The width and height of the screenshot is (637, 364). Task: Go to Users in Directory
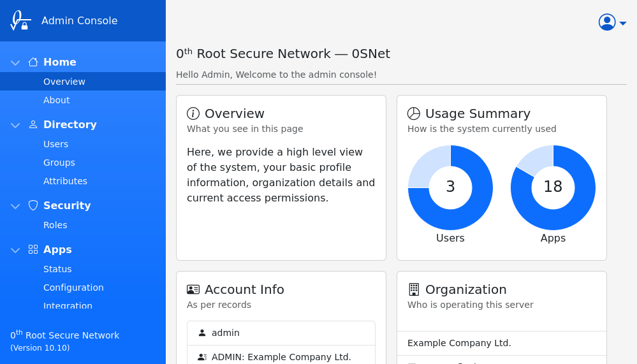pos(55,144)
